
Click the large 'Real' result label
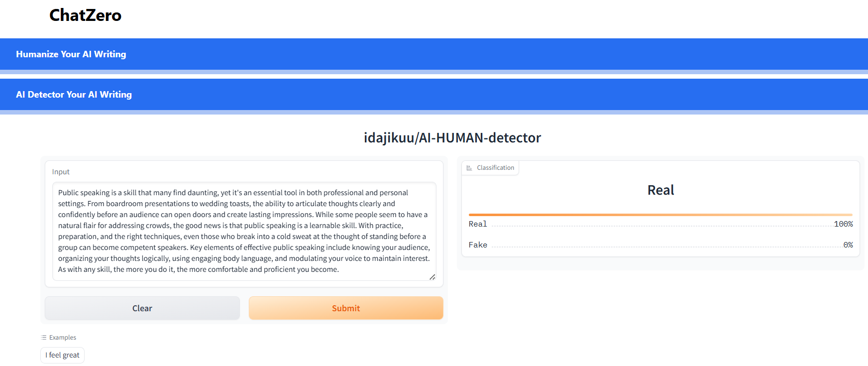coord(660,190)
